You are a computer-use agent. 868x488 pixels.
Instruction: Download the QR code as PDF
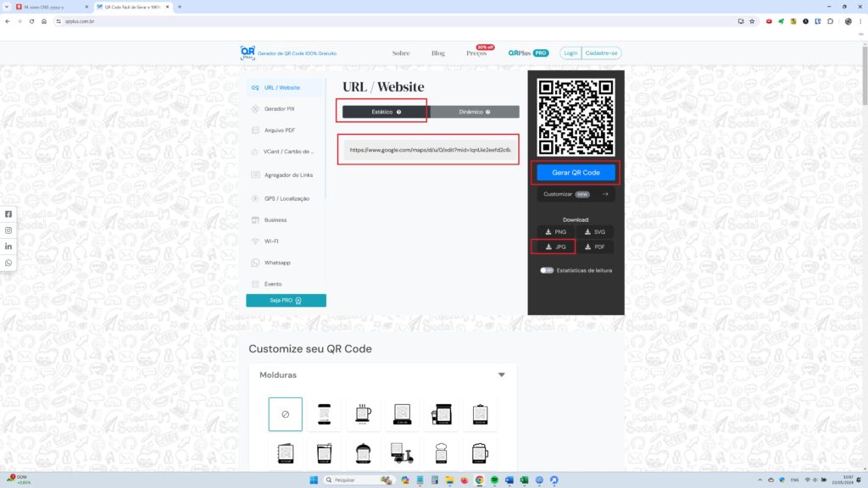coord(595,247)
